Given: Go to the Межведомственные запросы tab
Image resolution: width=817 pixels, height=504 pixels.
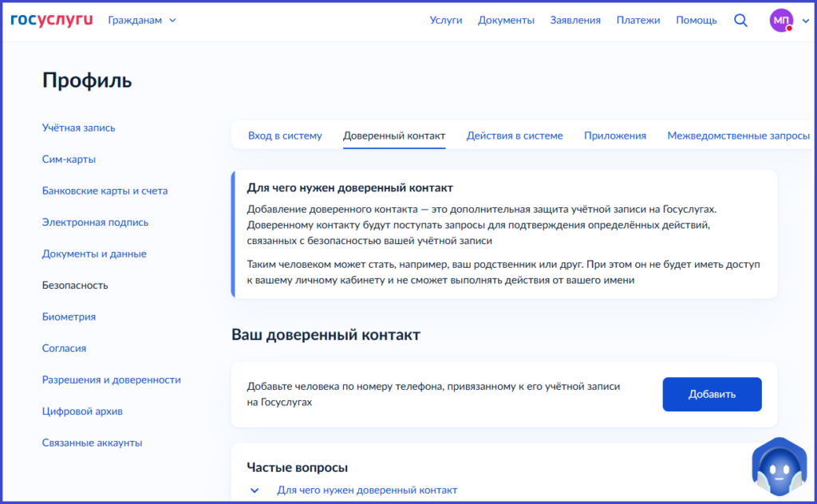Looking at the screenshot, I should click(x=738, y=136).
